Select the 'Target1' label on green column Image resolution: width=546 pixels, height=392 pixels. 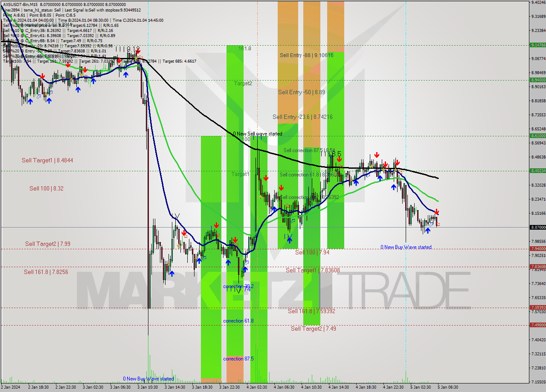point(241,174)
